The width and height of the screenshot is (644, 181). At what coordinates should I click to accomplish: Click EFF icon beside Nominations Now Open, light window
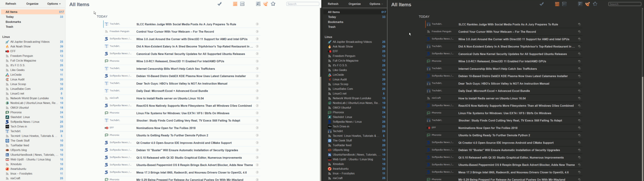[x=106, y=128]
